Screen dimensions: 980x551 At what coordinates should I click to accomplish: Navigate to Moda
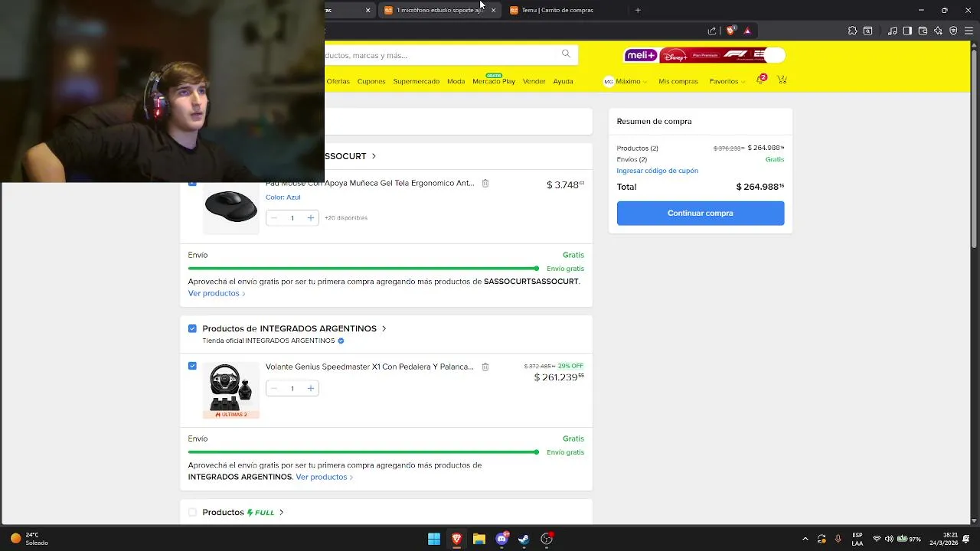[x=456, y=81]
